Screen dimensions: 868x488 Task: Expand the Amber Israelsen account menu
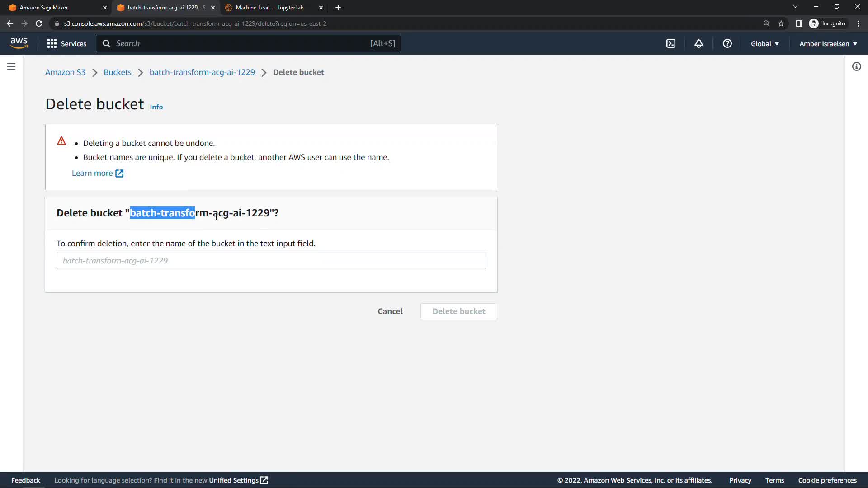coord(828,43)
